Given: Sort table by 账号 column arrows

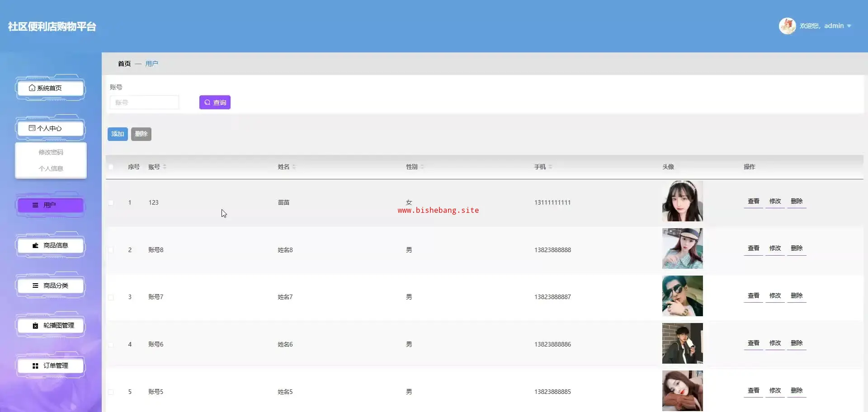Looking at the screenshot, I should 165,167.
